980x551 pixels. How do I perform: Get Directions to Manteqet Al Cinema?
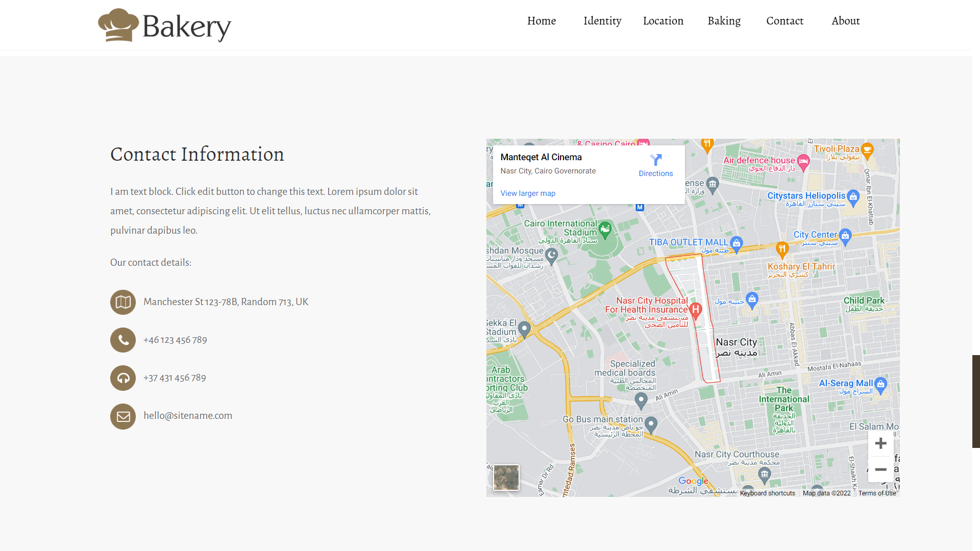tap(656, 165)
